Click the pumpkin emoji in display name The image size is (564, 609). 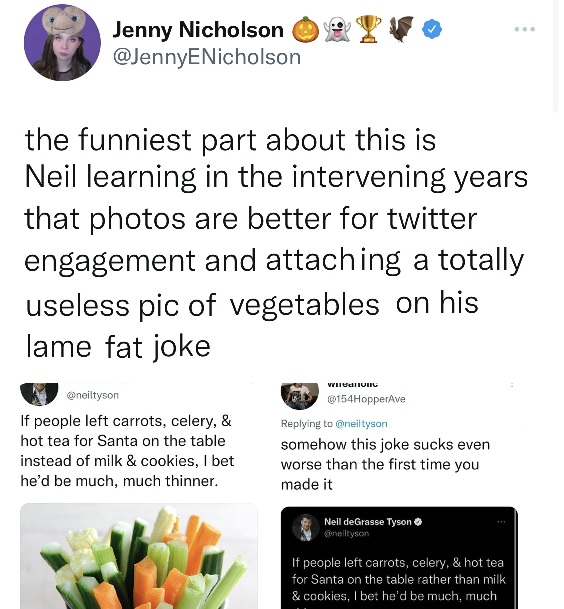pyautogui.click(x=305, y=30)
